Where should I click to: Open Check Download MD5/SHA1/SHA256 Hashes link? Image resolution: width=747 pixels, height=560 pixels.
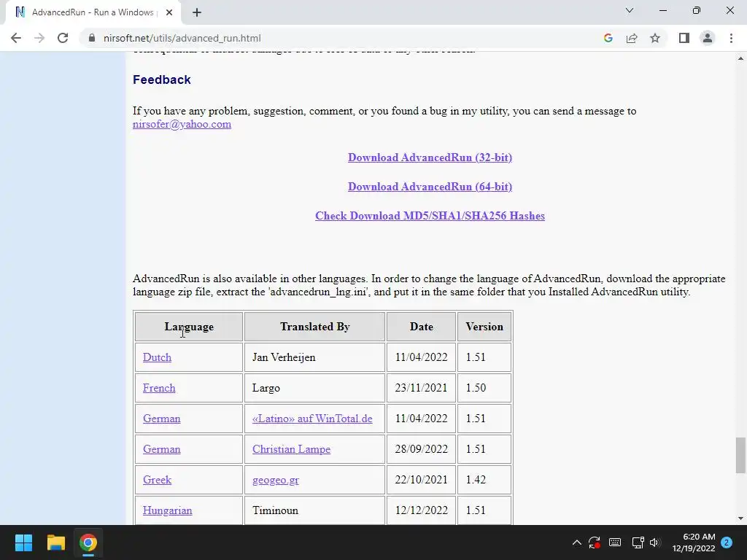click(x=430, y=216)
